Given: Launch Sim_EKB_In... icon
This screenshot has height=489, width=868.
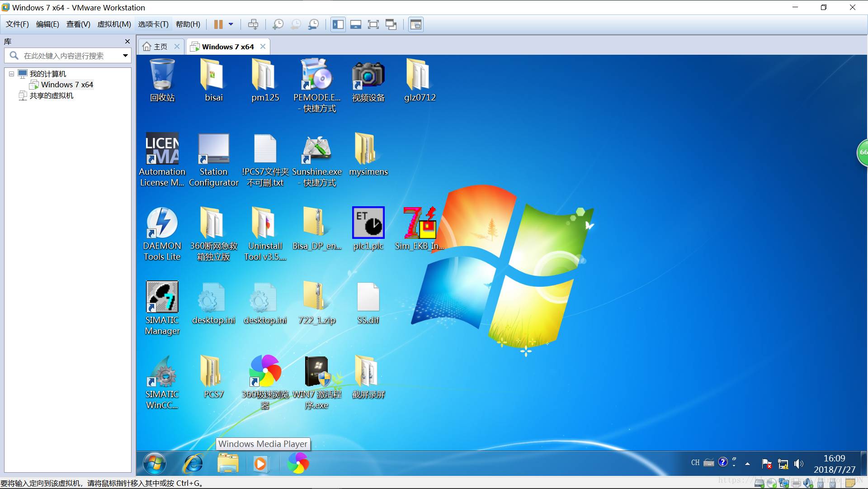Looking at the screenshot, I should pyautogui.click(x=420, y=228).
